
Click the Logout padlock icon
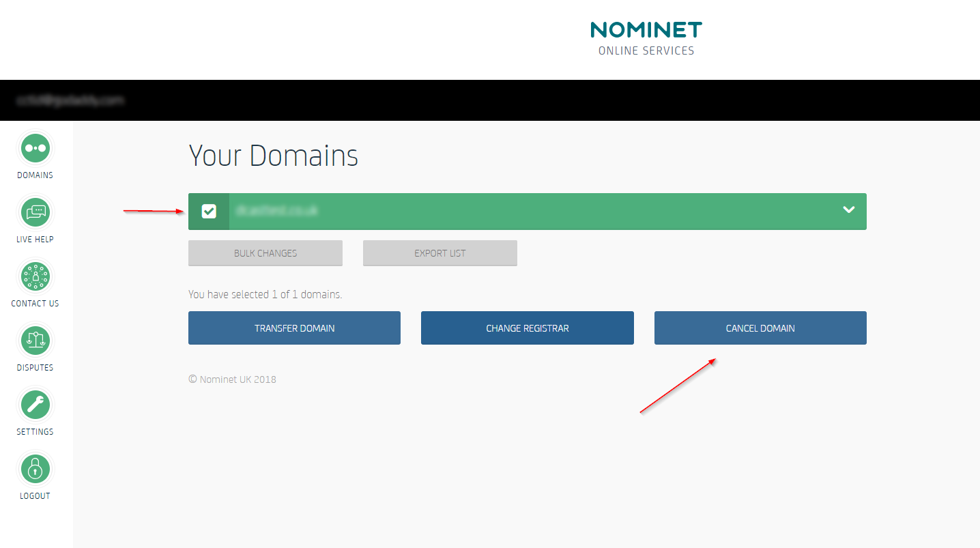point(35,469)
